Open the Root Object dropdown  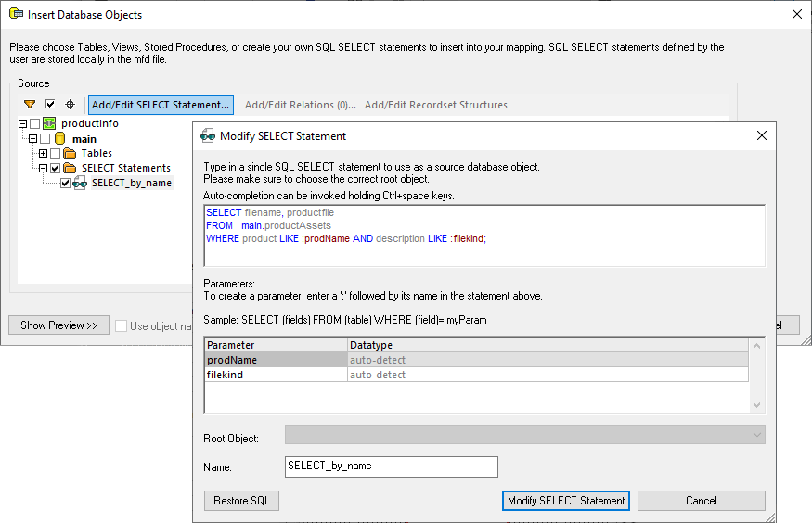click(524, 435)
